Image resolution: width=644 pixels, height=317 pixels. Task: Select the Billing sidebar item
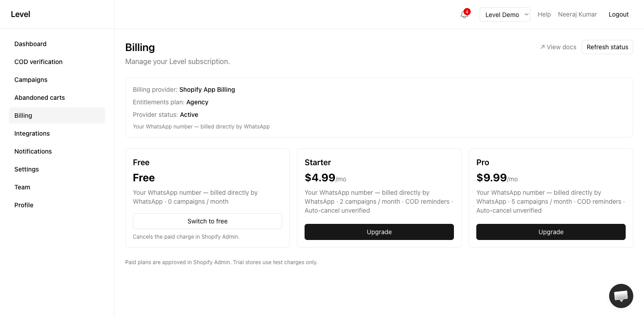[57, 116]
